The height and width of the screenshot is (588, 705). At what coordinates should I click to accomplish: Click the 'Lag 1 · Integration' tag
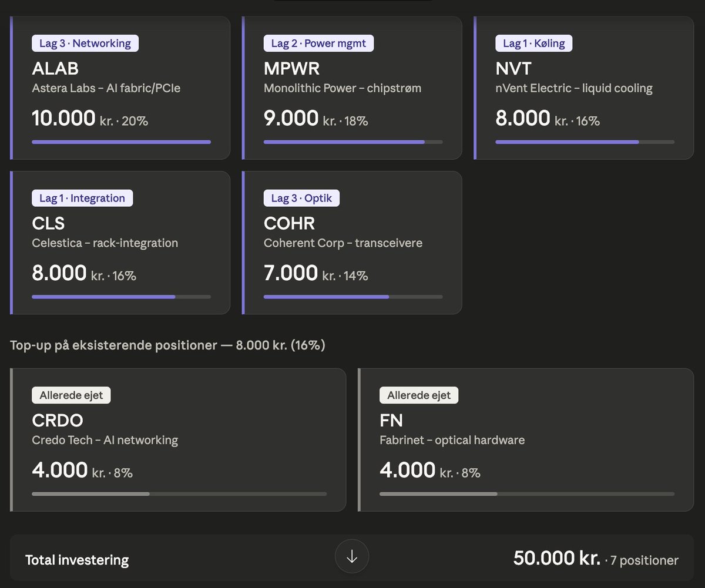82,198
